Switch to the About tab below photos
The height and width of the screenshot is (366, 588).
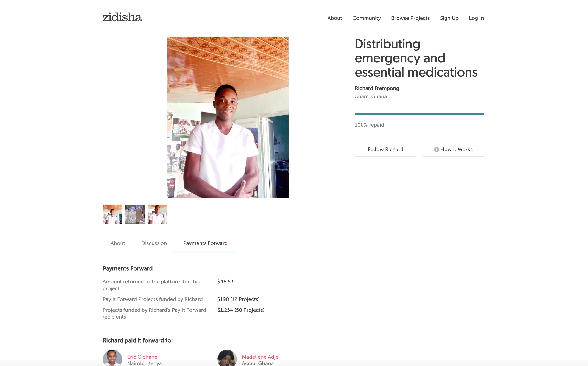pos(118,243)
